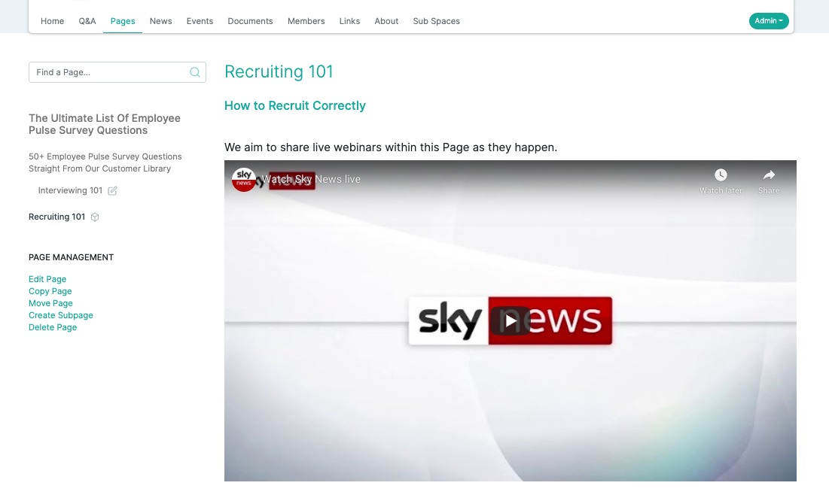The height and width of the screenshot is (504, 829).
Task: Go to the Home tab
Action: click(53, 21)
